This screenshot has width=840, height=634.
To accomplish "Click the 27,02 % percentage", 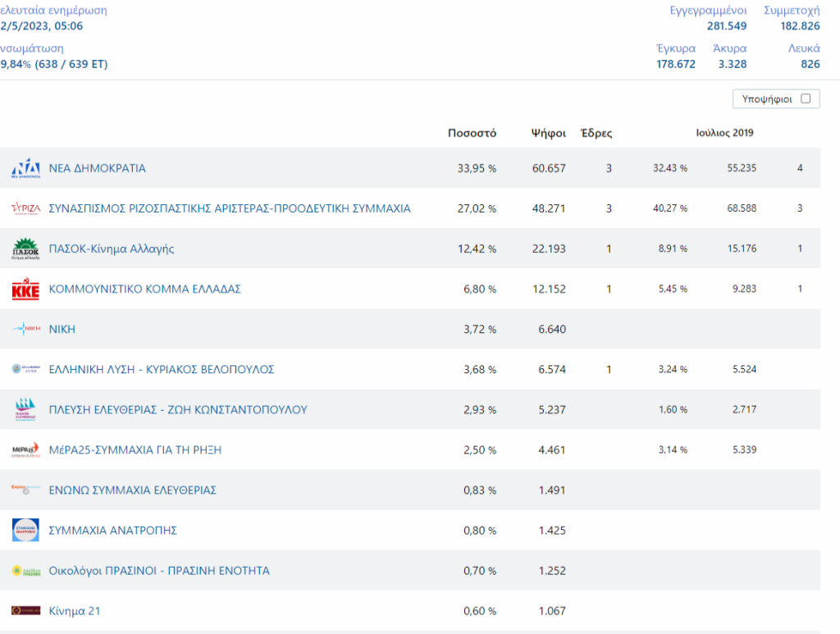I will (477, 208).
